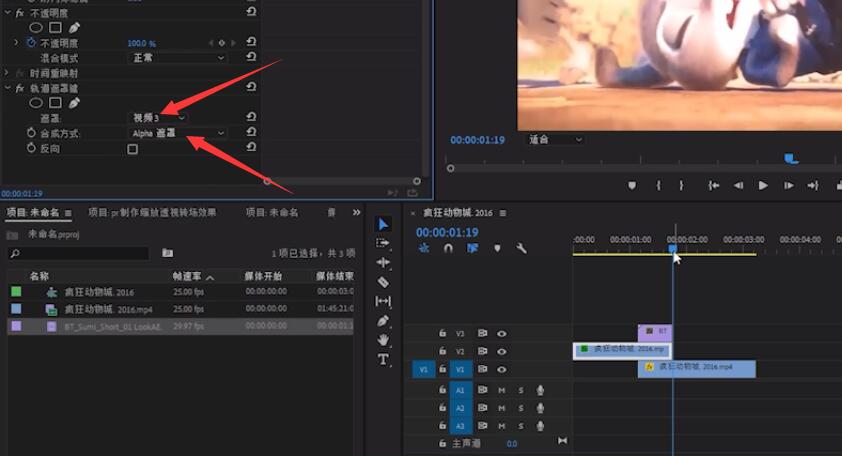Select the BT clip on track V3
The height and width of the screenshot is (456, 842).
[x=656, y=330]
